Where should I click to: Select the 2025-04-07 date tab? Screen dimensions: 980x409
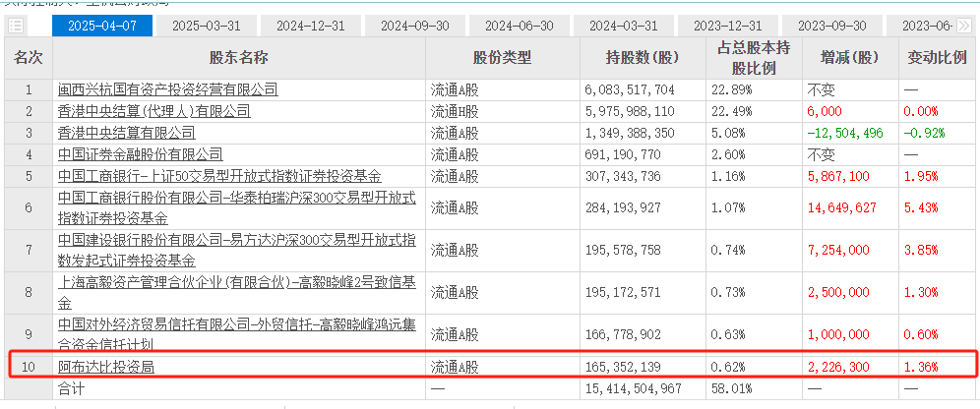point(101,26)
